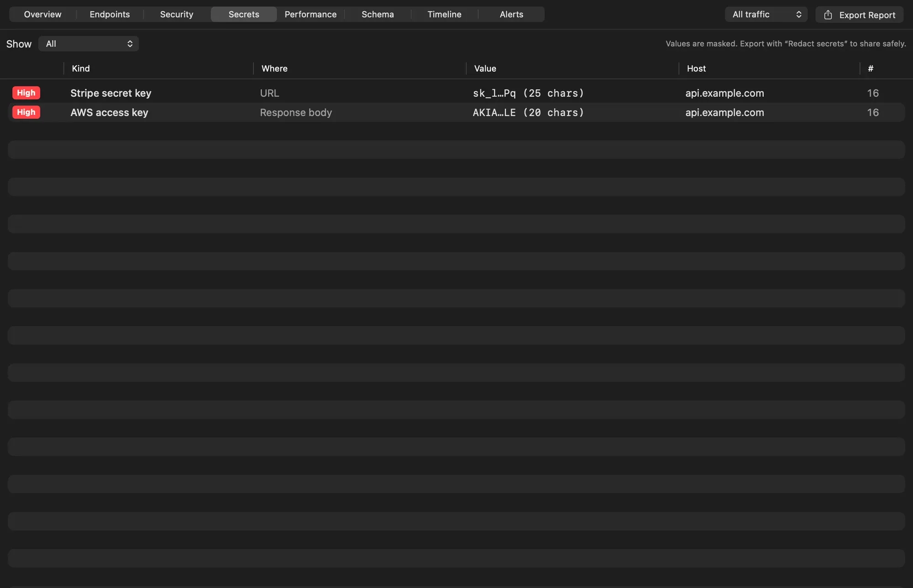
Task: Go to the Security tab
Action: [177, 14]
